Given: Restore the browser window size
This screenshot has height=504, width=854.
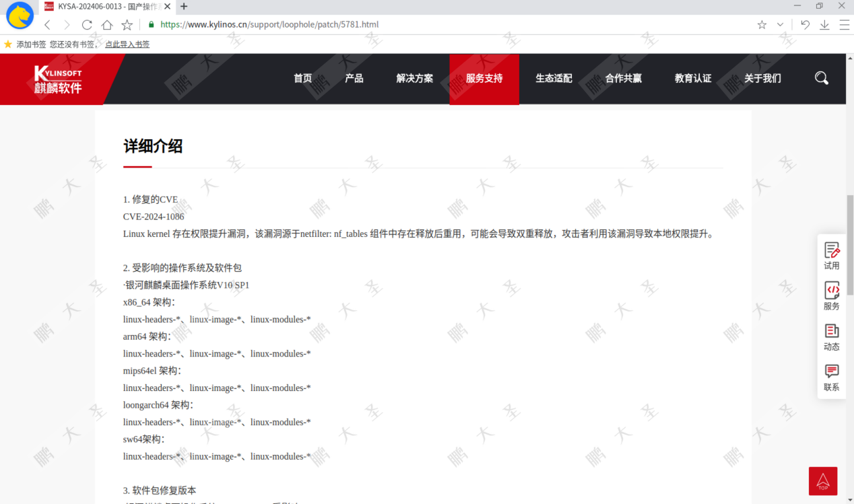Looking at the screenshot, I should [x=820, y=6].
